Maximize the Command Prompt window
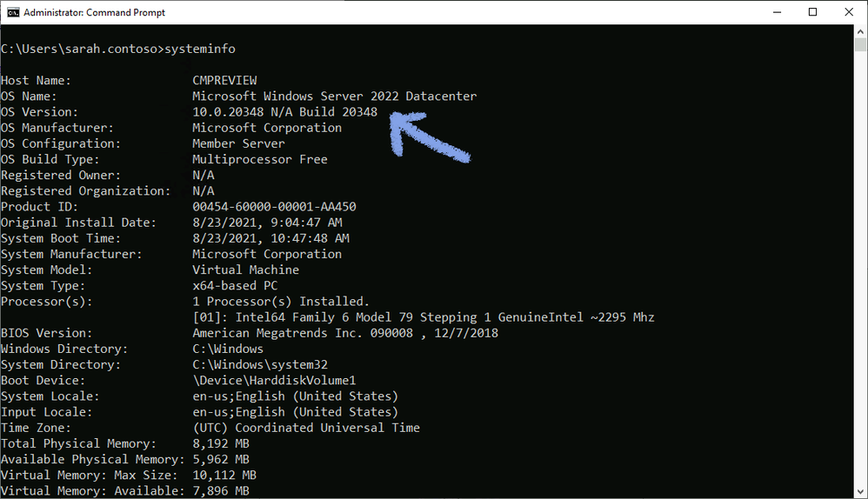Screen dimensions: 868x499 (x=812, y=12)
